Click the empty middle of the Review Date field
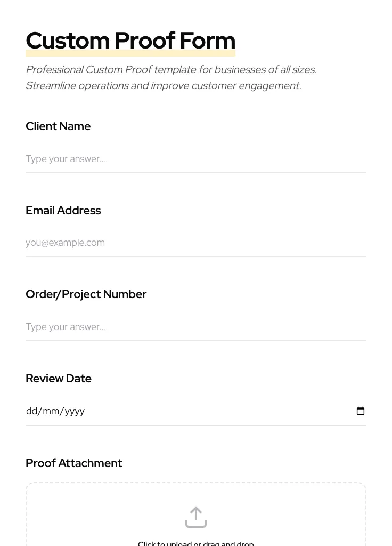 point(213,411)
